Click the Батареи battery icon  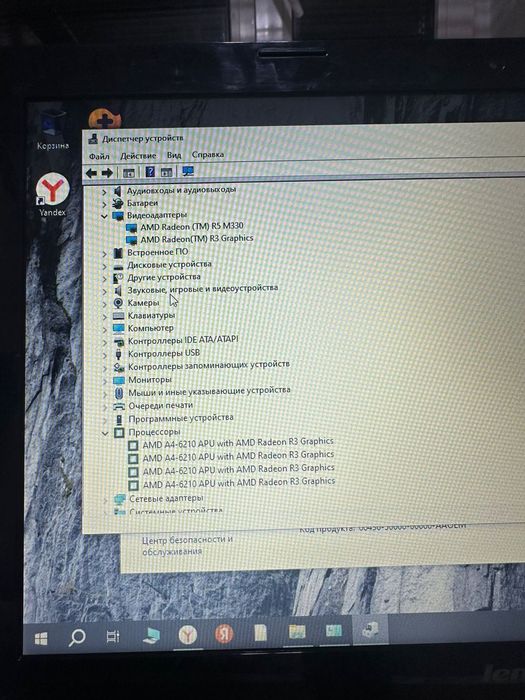118,204
